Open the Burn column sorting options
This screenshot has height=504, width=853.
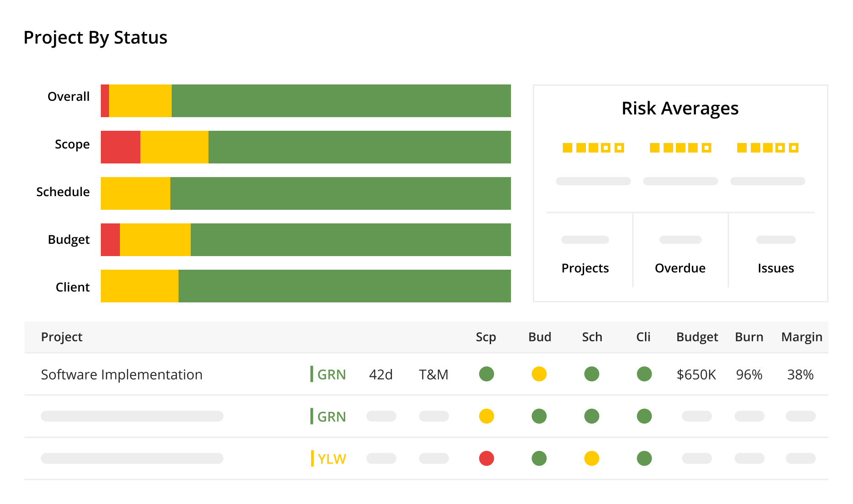point(749,337)
